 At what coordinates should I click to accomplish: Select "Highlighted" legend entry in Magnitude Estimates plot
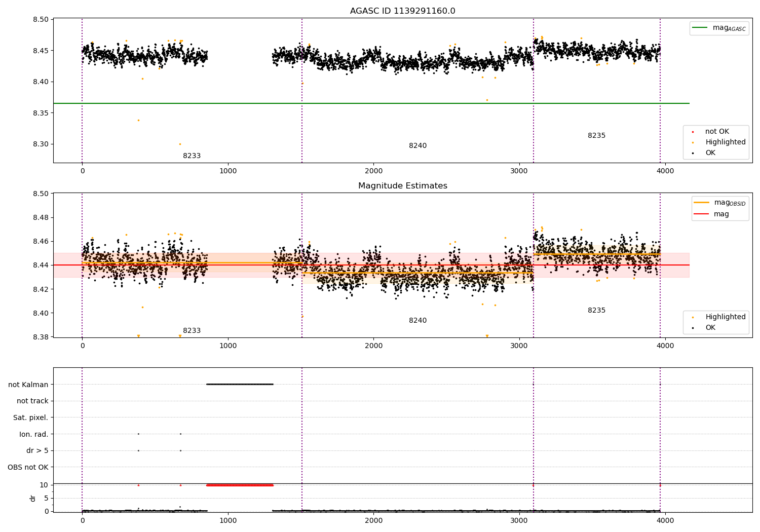point(726,317)
